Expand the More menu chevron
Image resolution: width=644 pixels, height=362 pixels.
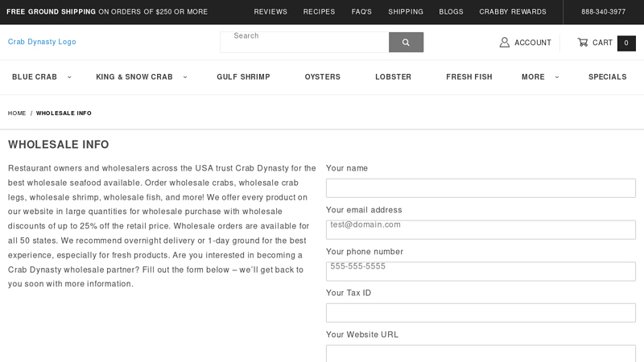pyautogui.click(x=557, y=77)
